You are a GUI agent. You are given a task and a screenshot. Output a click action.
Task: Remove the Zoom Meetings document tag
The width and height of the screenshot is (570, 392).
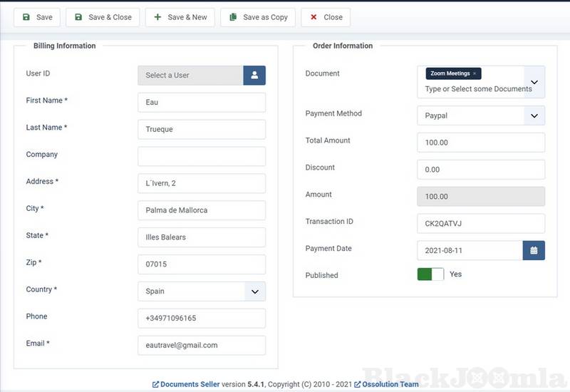(475, 73)
